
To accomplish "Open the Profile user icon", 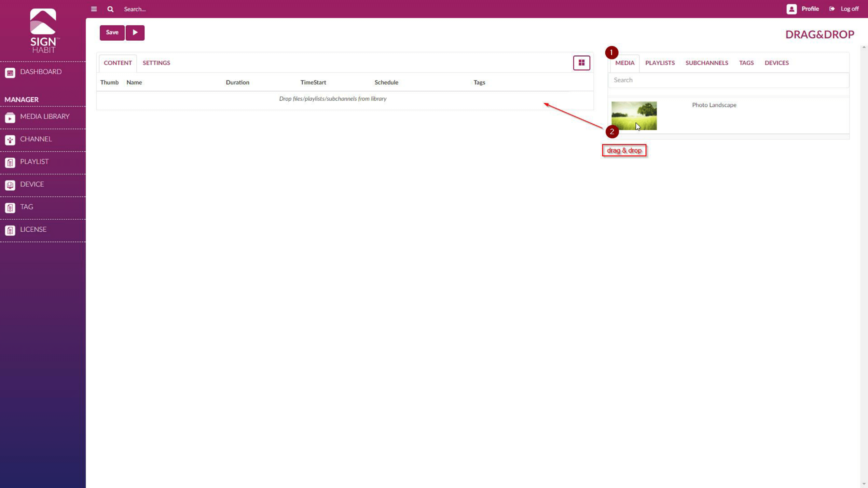I will (792, 9).
